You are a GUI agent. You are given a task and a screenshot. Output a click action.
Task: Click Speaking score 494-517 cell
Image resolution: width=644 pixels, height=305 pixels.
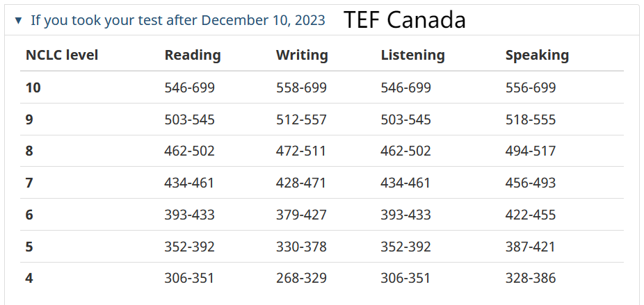tap(531, 151)
